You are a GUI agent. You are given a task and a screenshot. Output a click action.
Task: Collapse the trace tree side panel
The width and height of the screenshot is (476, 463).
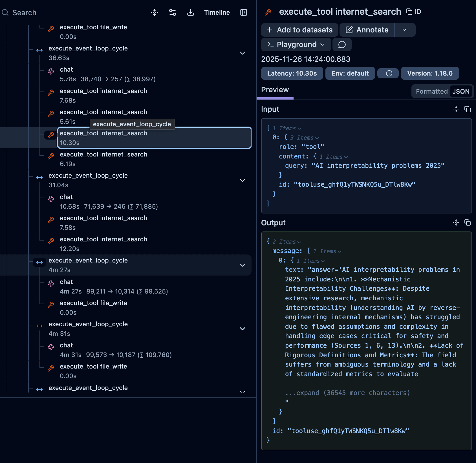pyautogui.click(x=243, y=12)
